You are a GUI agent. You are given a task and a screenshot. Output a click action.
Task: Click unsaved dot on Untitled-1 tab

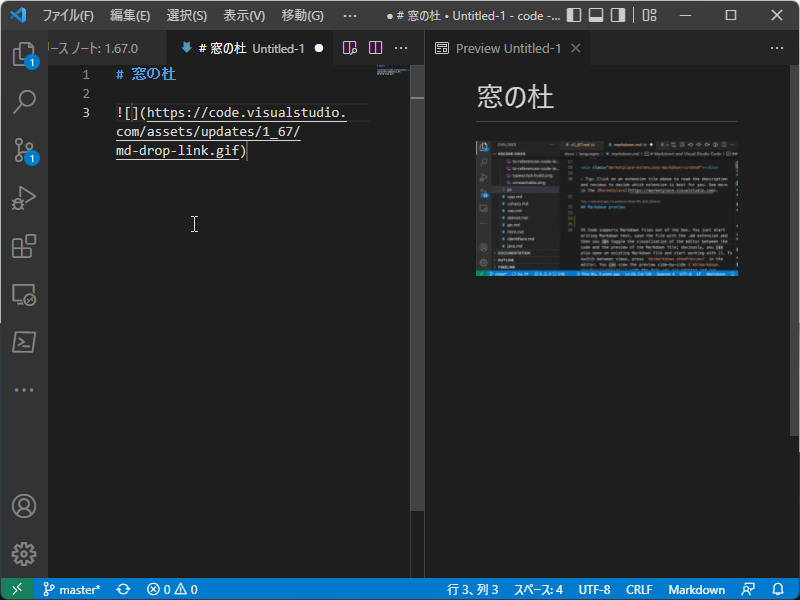319,48
